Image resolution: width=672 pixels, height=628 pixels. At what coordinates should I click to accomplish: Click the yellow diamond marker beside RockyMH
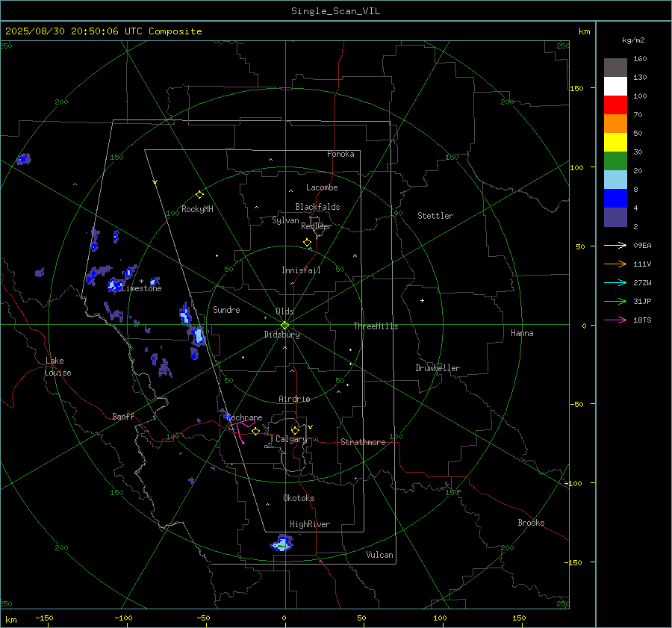tap(199, 195)
